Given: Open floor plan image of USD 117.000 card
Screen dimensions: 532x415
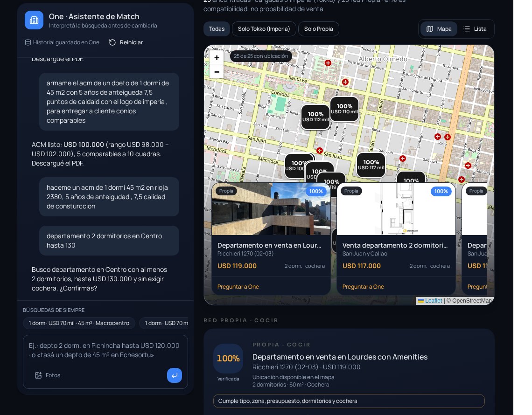Looking at the screenshot, I should click(x=396, y=209).
